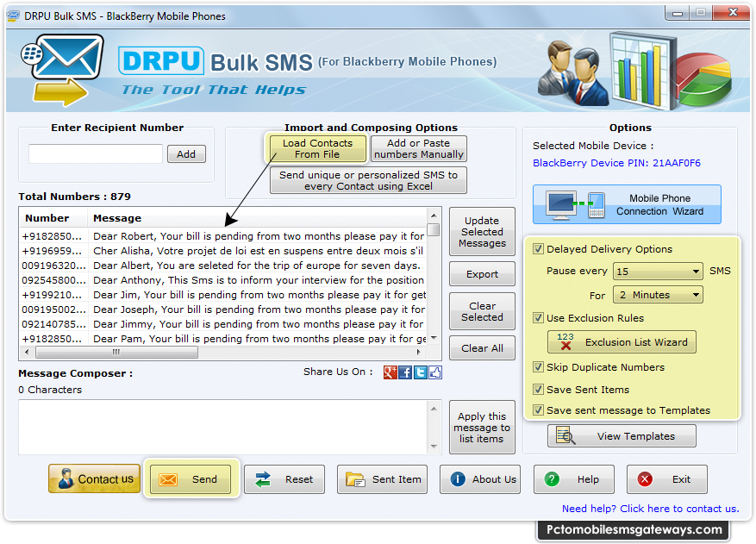Select the 'Dear Jim' message row

tap(223, 295)
